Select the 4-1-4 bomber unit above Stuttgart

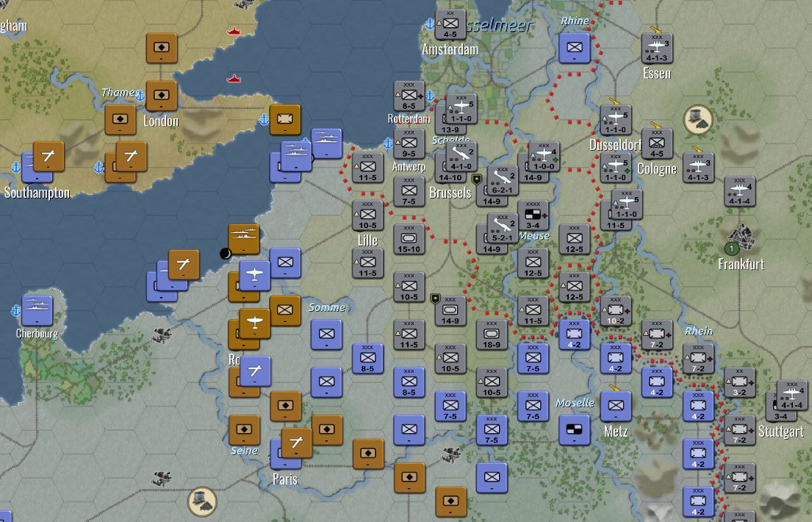coord(792,395)
